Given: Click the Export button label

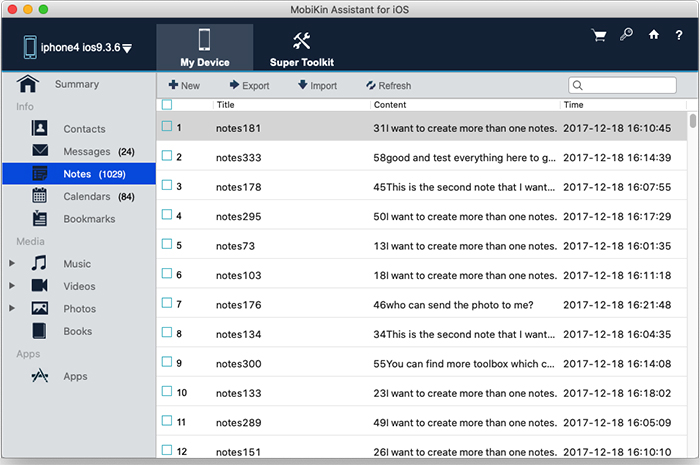Looking at the screenshot, I should 255,86.
